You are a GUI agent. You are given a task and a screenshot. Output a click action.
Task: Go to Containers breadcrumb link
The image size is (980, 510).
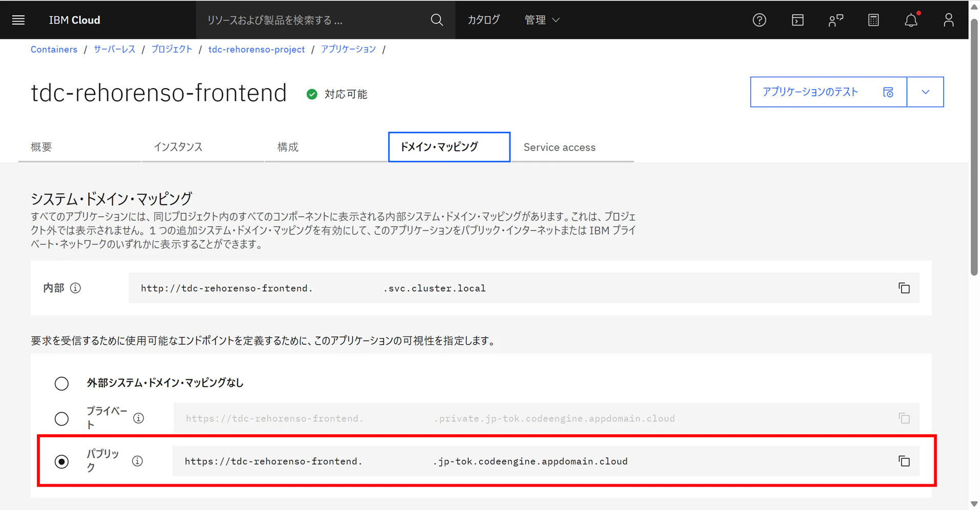click(x=54, y=50)
